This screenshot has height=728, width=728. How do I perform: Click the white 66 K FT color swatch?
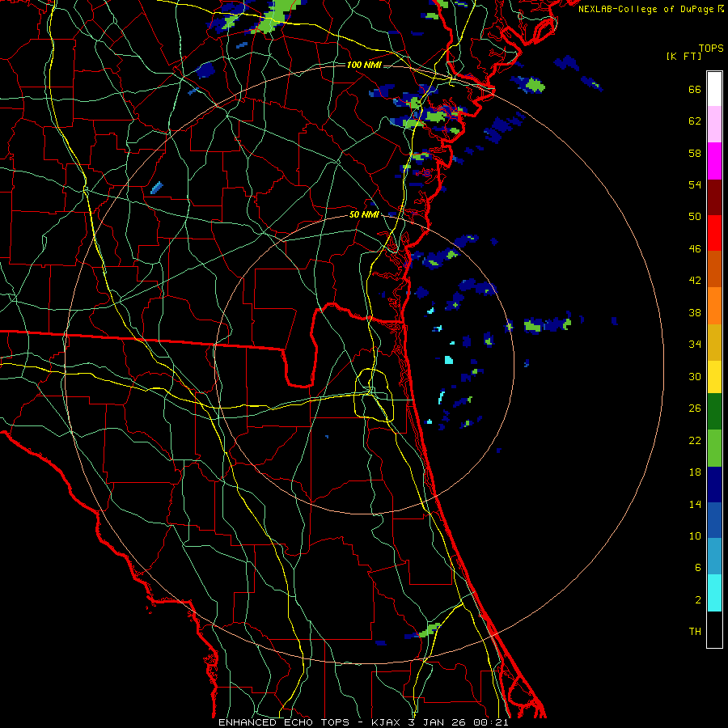(x=714, y=89)
